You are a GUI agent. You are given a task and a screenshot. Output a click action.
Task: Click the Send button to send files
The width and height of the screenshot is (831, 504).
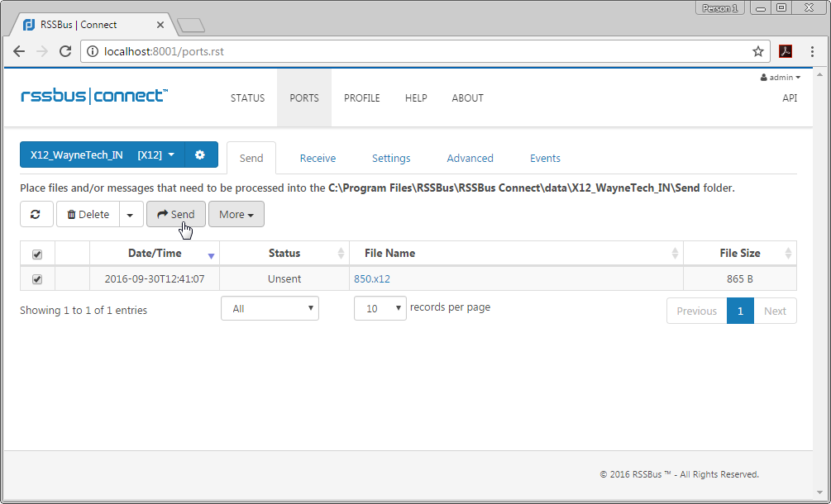tap(176, 215)
